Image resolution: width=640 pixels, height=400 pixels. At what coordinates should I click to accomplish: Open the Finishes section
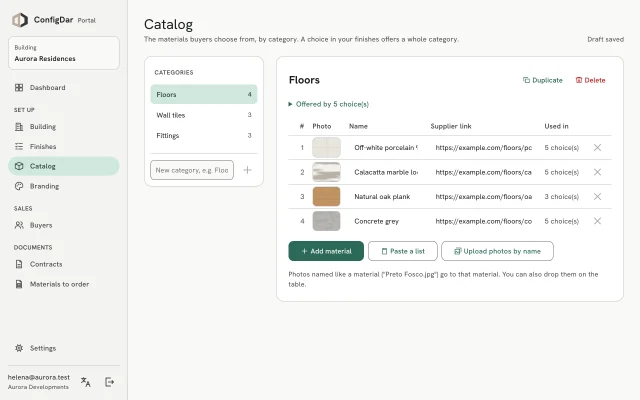pos(64,146)
